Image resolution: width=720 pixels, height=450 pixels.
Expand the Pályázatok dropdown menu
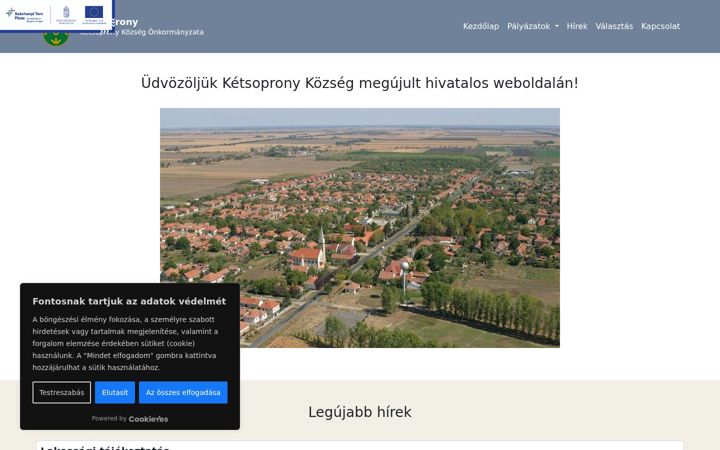pyautogui.click(x=533, y=26)
